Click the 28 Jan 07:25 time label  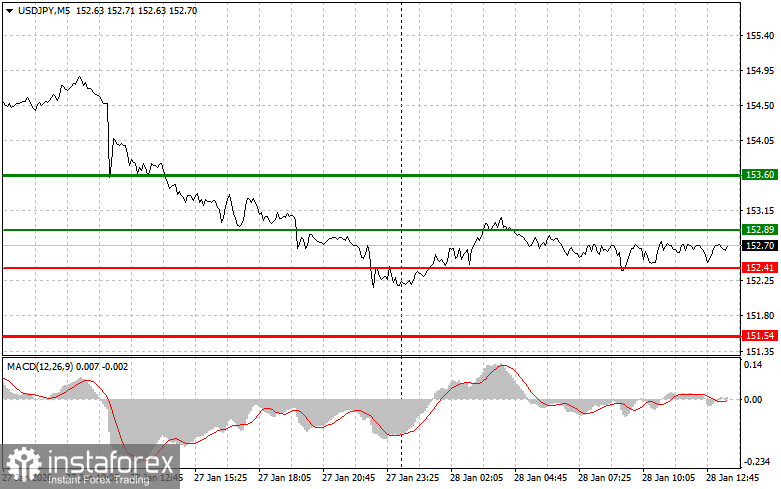click(604, 478)
